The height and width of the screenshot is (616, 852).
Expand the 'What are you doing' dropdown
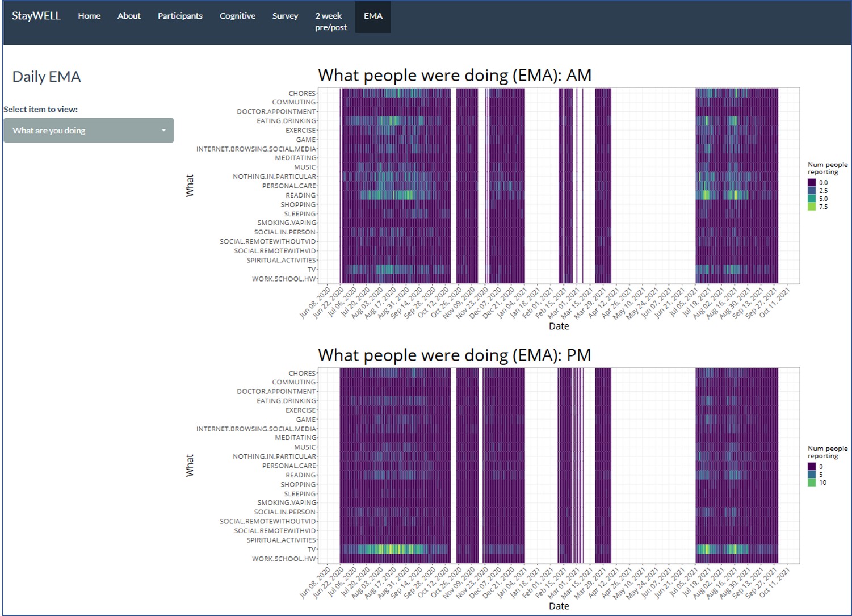click(89, 131)
